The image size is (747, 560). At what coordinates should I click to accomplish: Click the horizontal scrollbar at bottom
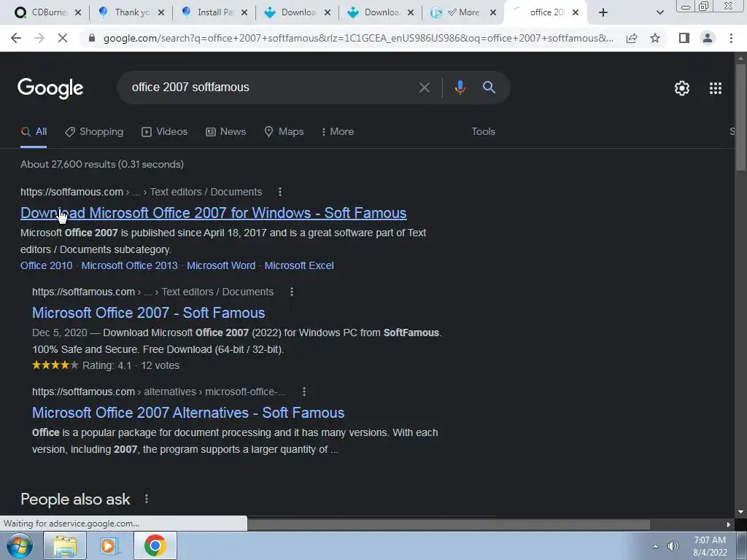[449, 524]
